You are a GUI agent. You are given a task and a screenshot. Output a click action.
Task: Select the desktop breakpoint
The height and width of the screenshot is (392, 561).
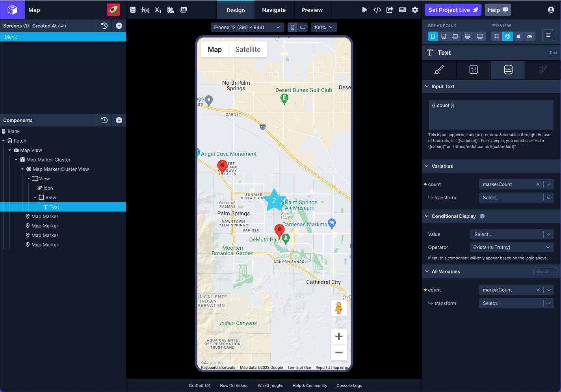point(468,36)
